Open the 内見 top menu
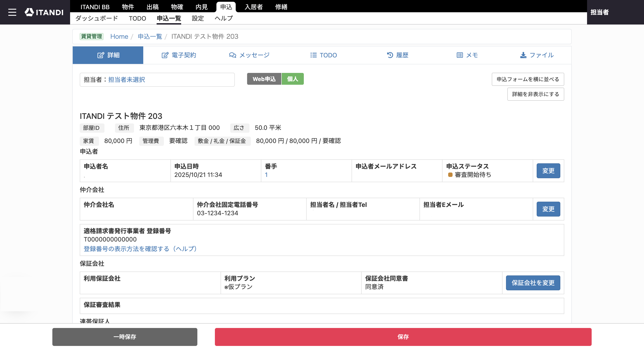 point(202,7)
